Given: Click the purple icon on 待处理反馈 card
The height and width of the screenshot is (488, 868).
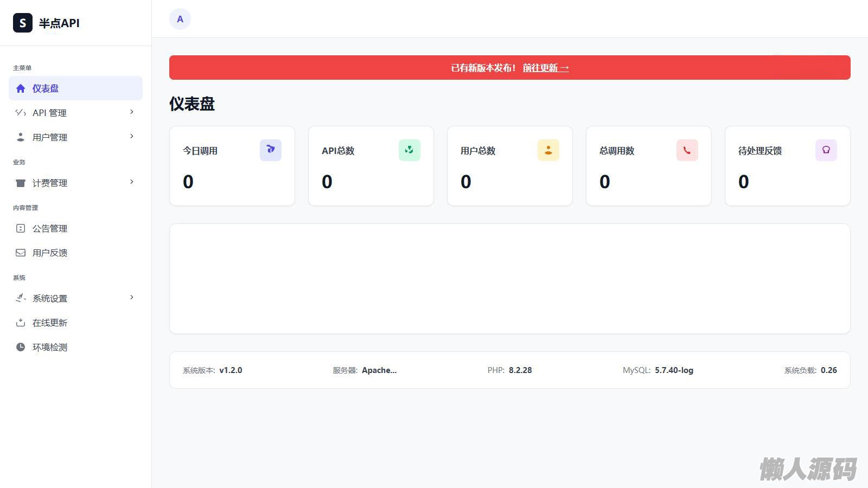Looking at the screenshot, I should click(826, 150).
